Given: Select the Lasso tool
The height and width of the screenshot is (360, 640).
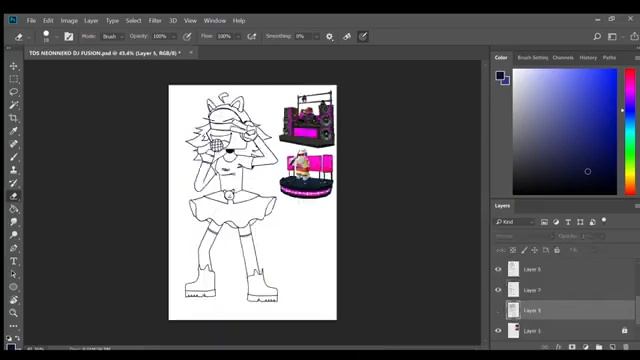Looking at the screenshot, I should click(x=13, y=92).
